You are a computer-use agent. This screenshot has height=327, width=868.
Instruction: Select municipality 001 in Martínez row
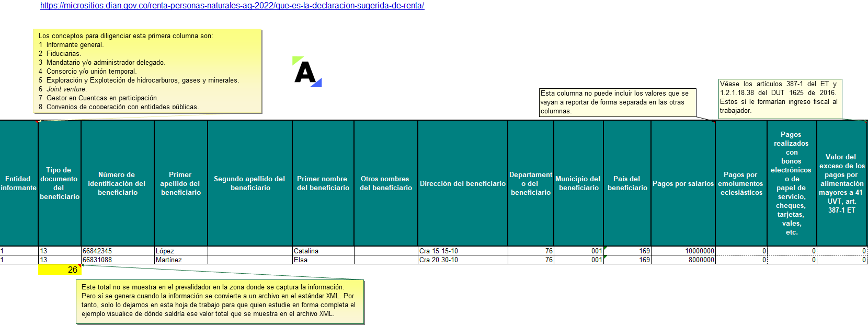click(x=578, y=260)
